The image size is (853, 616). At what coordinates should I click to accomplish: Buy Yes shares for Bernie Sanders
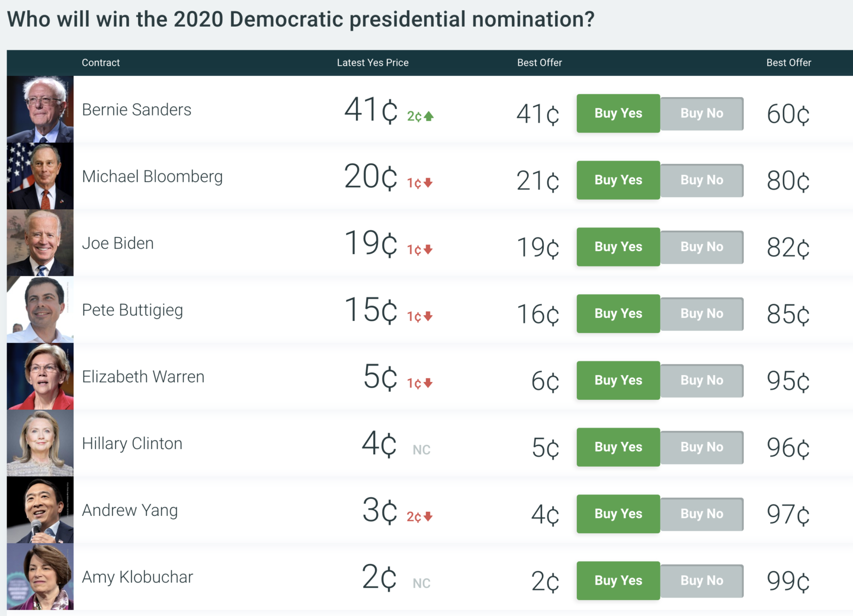coord(618,113)
